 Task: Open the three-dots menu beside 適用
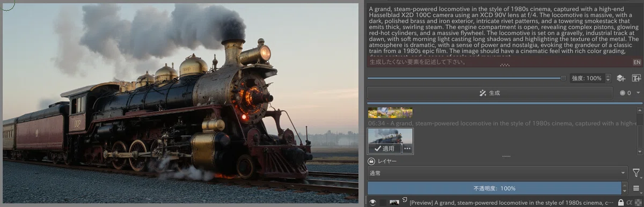pos(407,149)
